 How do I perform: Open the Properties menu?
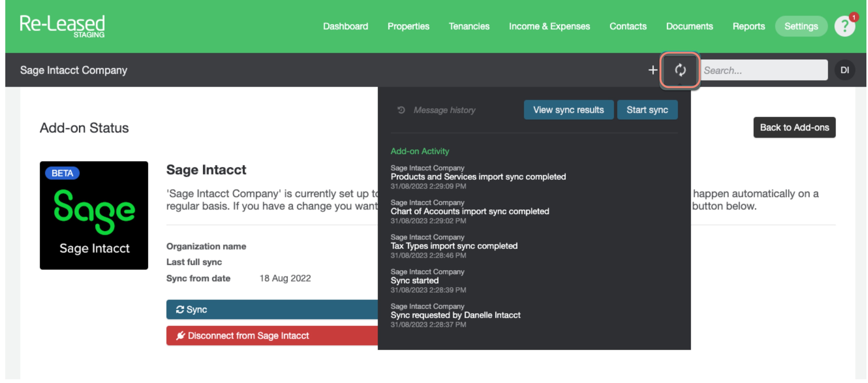tap(408, 26)
